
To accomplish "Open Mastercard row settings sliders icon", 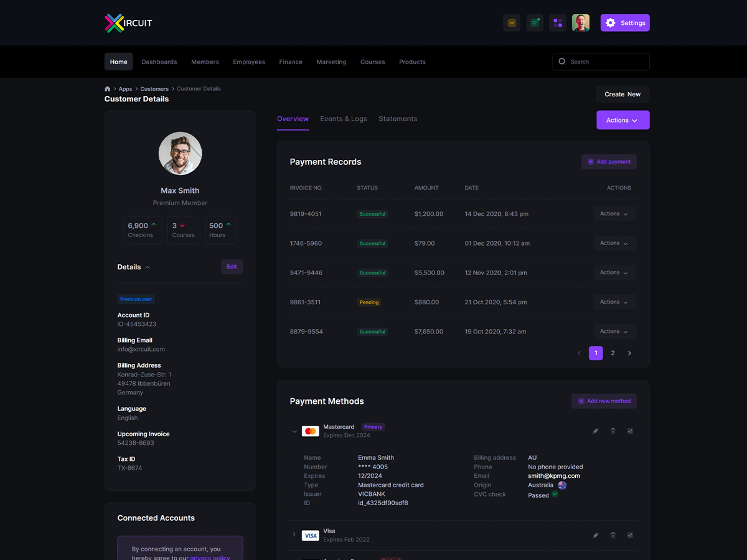I will (630, 431).
